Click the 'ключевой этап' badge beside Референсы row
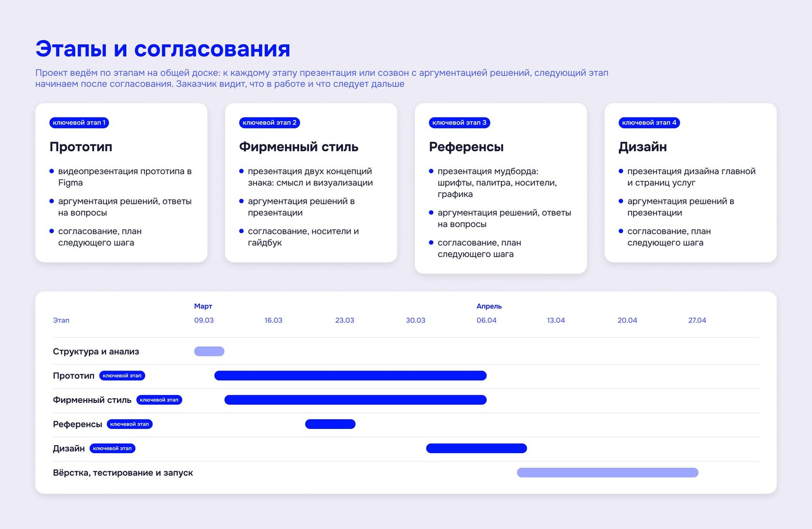The height and width of the screenshot is (529, 812). 130,424
